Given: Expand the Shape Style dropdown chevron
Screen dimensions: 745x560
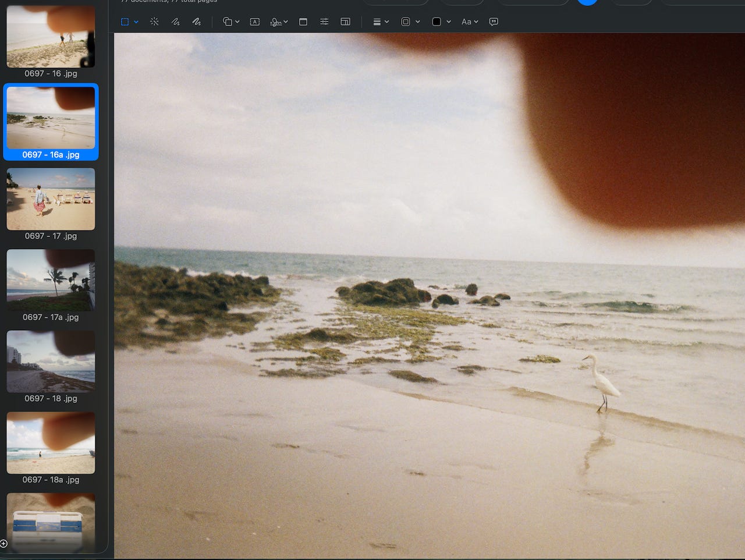Looking at the screenshot, I should click(387, 22).
